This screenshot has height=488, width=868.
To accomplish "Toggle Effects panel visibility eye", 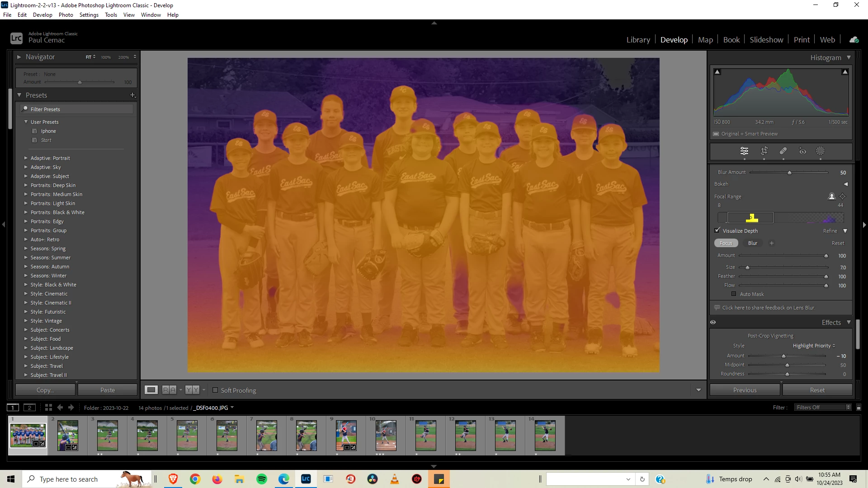I will pos(713,322).
